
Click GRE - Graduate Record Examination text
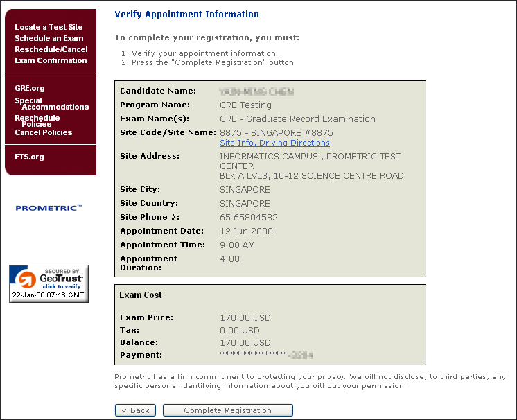[x=297, y=119]
